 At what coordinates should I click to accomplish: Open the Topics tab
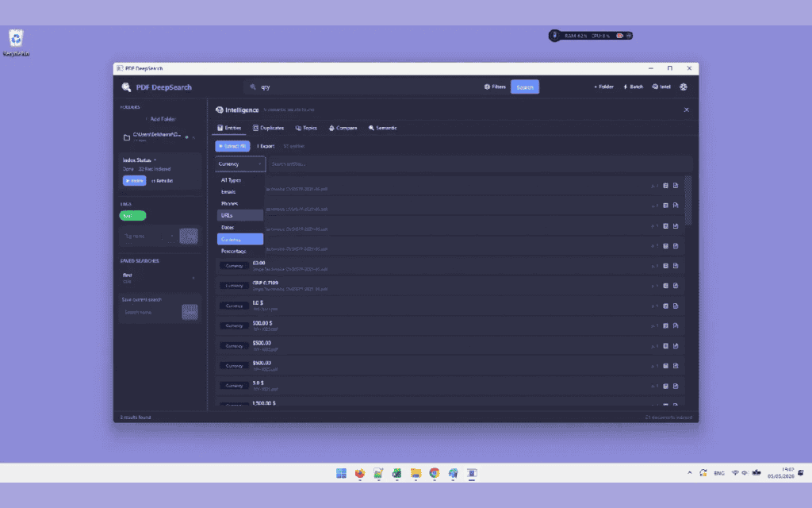[x=306, y=128]
